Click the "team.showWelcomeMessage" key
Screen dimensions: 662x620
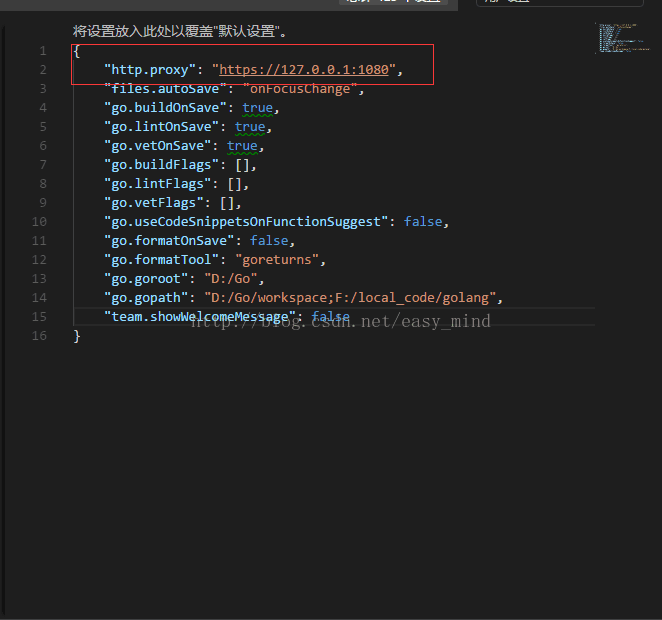click(x=200, y=317)
